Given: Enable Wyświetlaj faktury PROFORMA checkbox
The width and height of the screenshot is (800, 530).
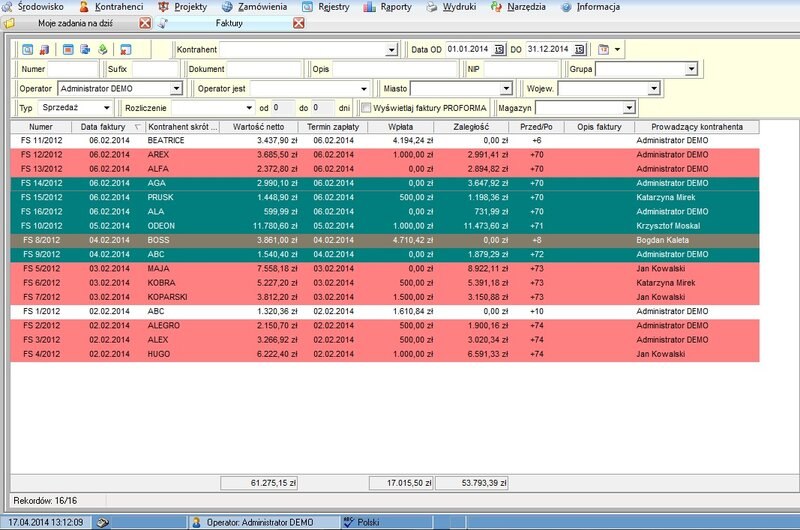Looking at the screenshot, I should click(366, 108).
